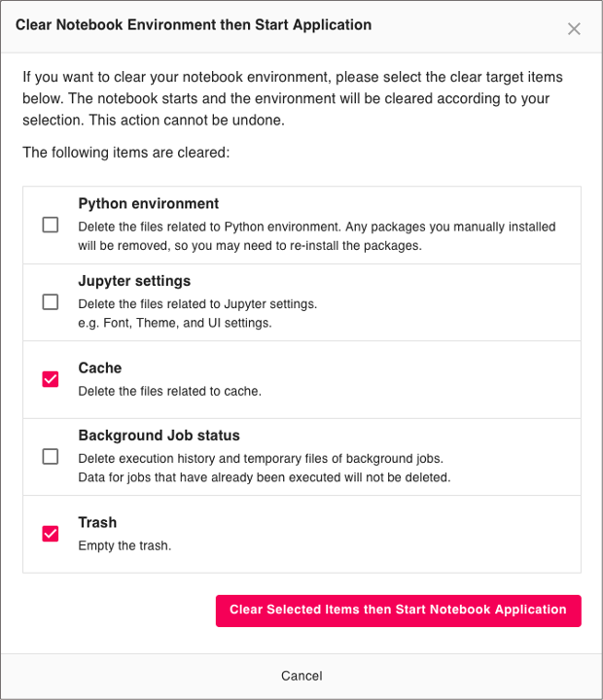This screenshot has width=603, height=700.
Task: Select the Cache row title
Action: [x=100, y=368]
